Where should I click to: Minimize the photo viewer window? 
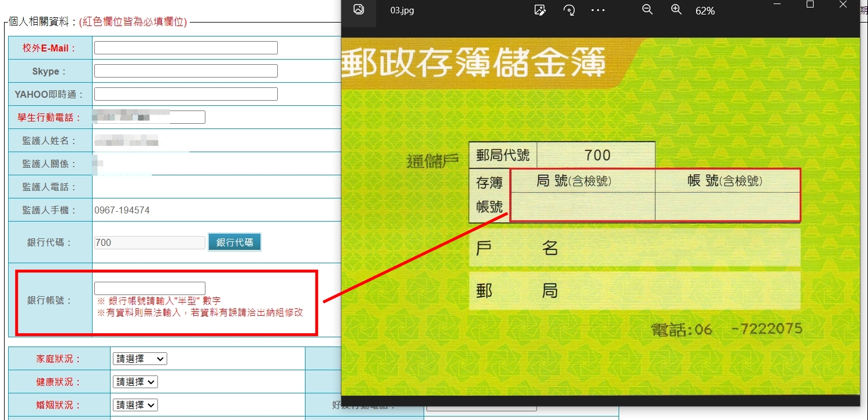tap(777, 5)
